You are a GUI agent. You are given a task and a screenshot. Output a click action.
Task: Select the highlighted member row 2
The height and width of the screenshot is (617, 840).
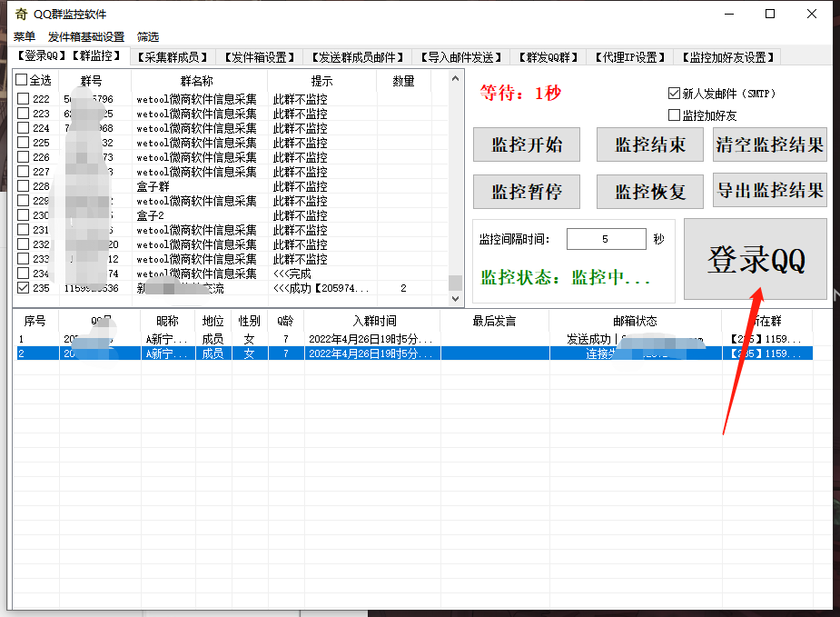[413, 353]
